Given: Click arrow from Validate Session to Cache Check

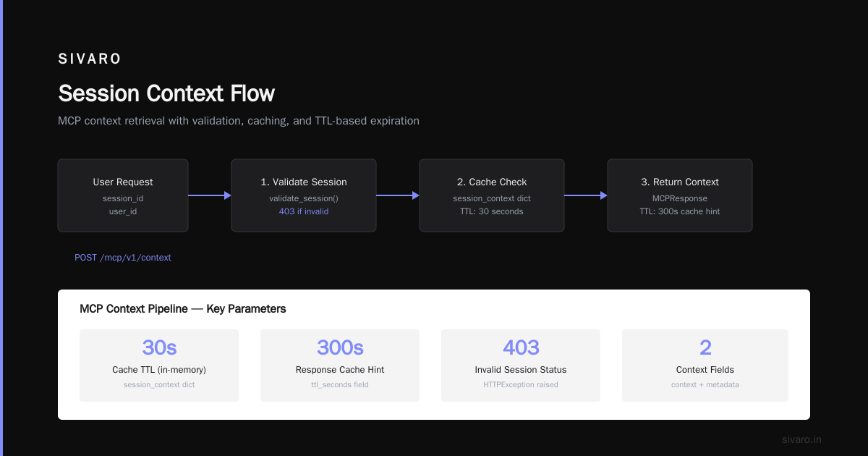Looking at the screenshot, I should tap(398, 195).
